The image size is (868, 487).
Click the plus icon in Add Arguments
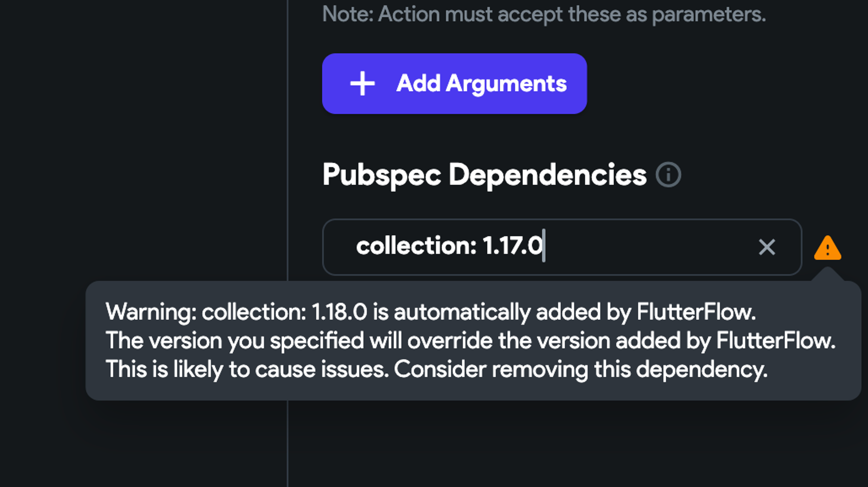pos(362,83)
